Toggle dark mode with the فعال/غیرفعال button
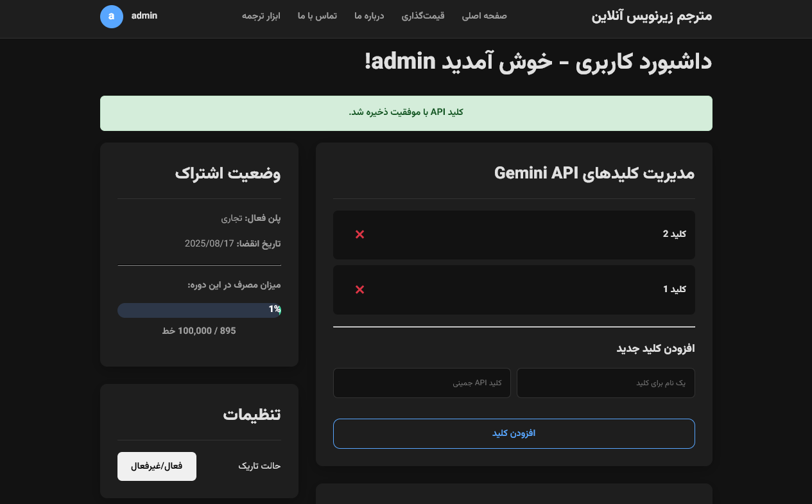 [x=157, y=465]
